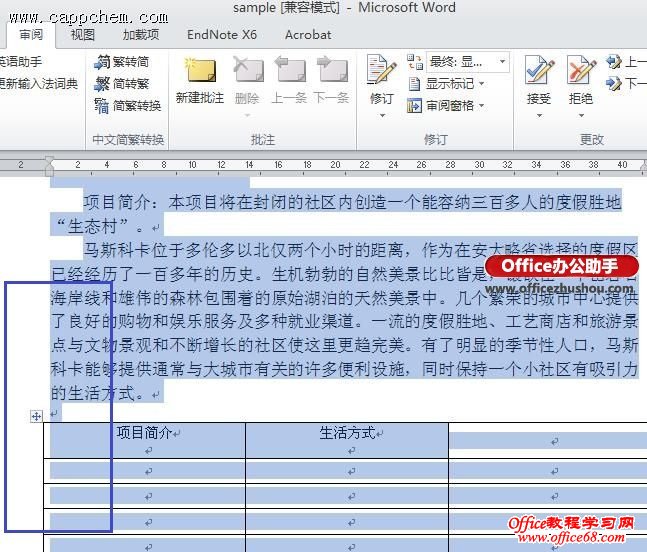Switch to the 视图 tab
This screenshot has height=552, width=647.
point(83,35)
